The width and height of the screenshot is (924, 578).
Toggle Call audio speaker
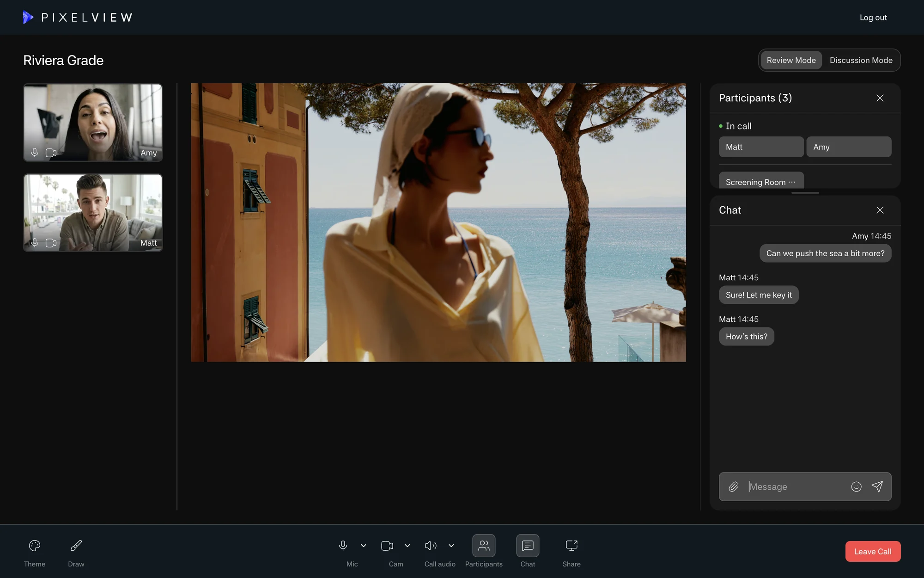(431, 546)
